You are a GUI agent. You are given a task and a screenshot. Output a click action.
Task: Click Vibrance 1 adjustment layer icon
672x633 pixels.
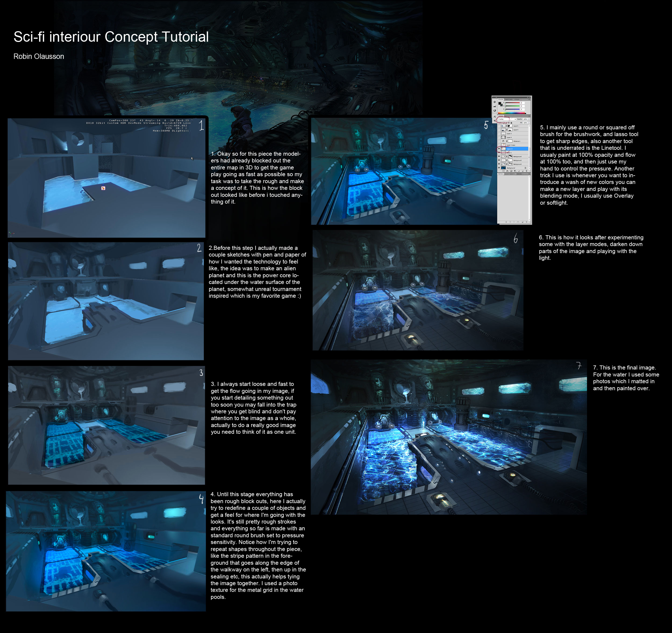click(x=503, y=141)
